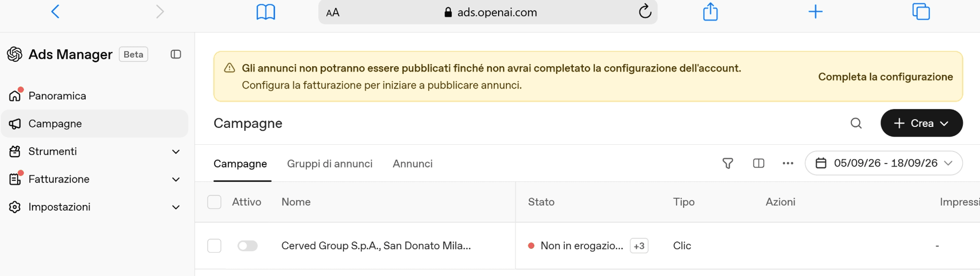The image size is (980, 276).
Task: Click the ads.openai.com address bar
Action: (x=488, y=12)
